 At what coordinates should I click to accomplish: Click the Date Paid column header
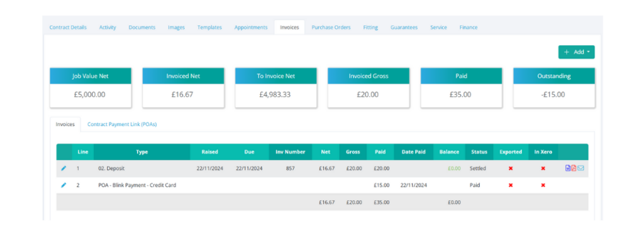(414, 152)
